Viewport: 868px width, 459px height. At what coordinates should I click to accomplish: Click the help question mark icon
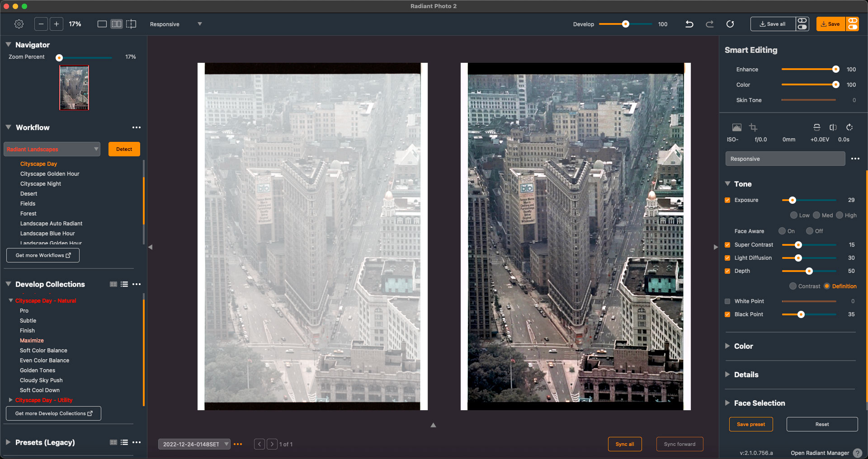(x=857, y=453)
